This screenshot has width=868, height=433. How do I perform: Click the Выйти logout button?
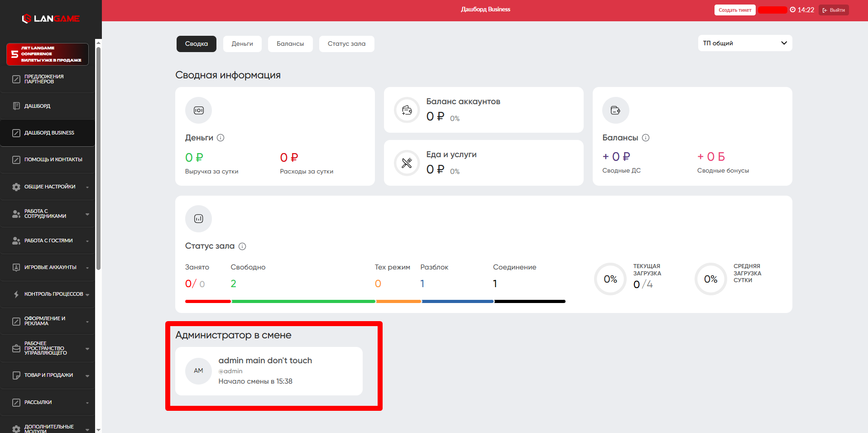834,10
